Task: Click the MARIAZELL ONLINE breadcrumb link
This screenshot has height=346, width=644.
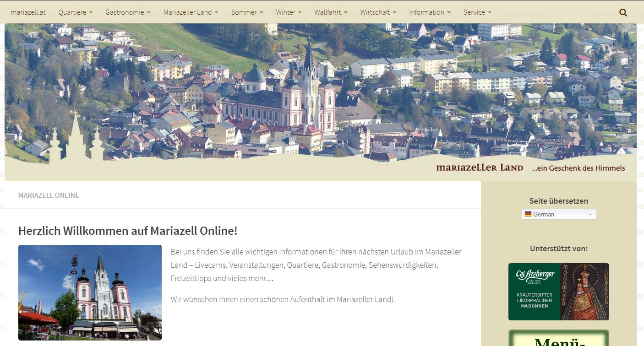Action: pyautogui.click(x=49, y=195)
